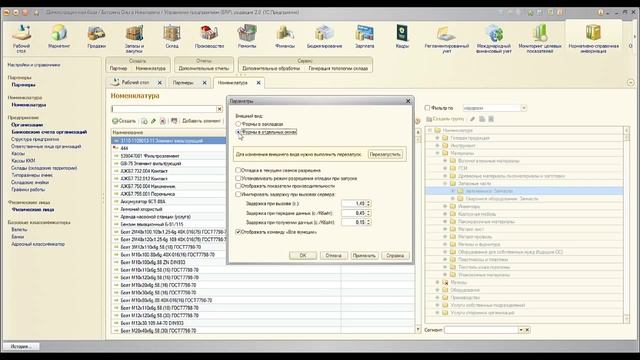The image size is (640, 360).
Task: Click the OK button in Параметры
Action: point(303,256)
